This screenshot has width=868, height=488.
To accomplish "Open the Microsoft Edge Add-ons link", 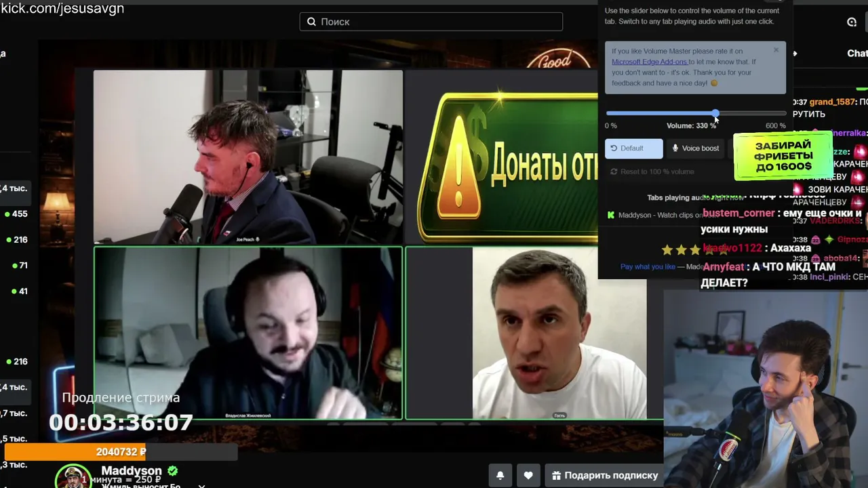I will pos(650,62).
